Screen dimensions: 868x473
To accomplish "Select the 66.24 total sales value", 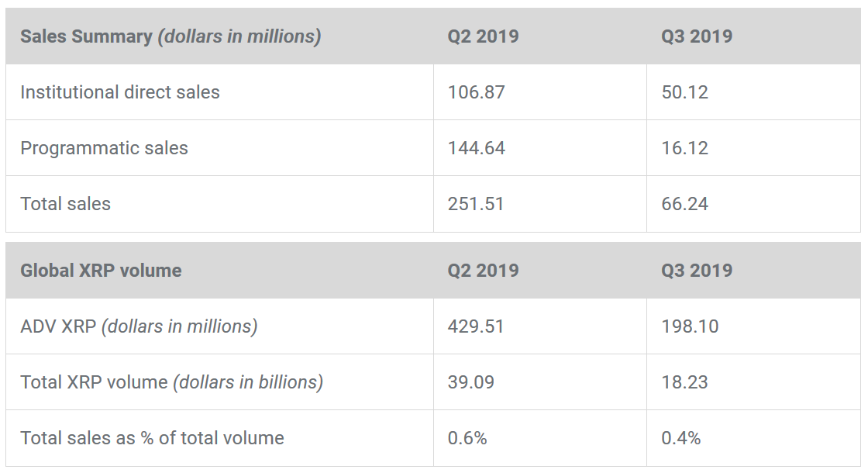I will pos(684,204).
